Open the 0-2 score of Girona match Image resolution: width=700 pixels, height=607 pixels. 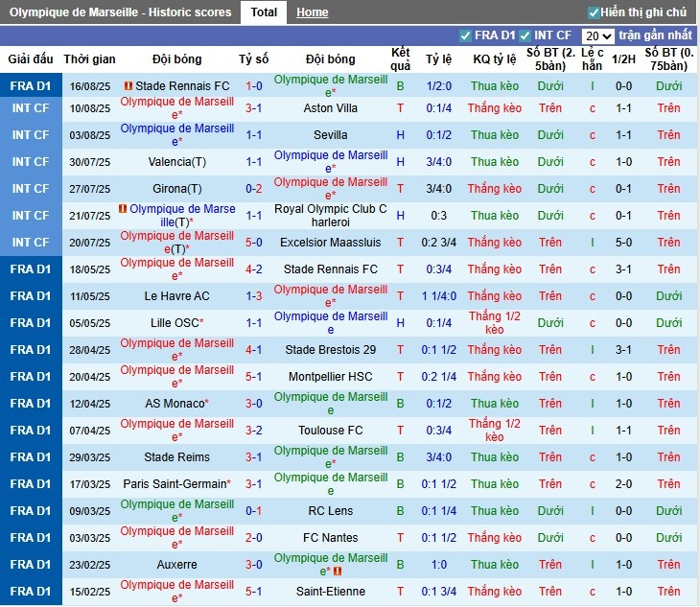[x=254, y=189]
